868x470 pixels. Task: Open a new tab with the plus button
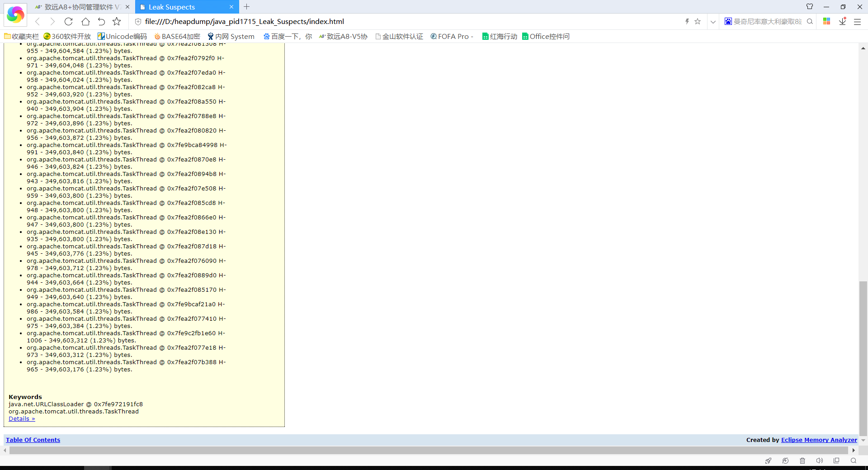(246, 7)
